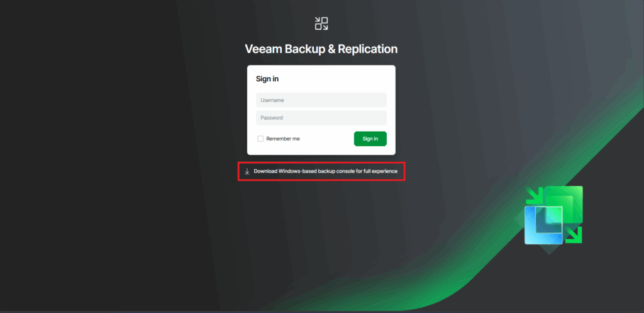Click the word 'Replication' in the page title
Image resolution: width=644 pixels, height=313 pixels.
tap(367, 49)
